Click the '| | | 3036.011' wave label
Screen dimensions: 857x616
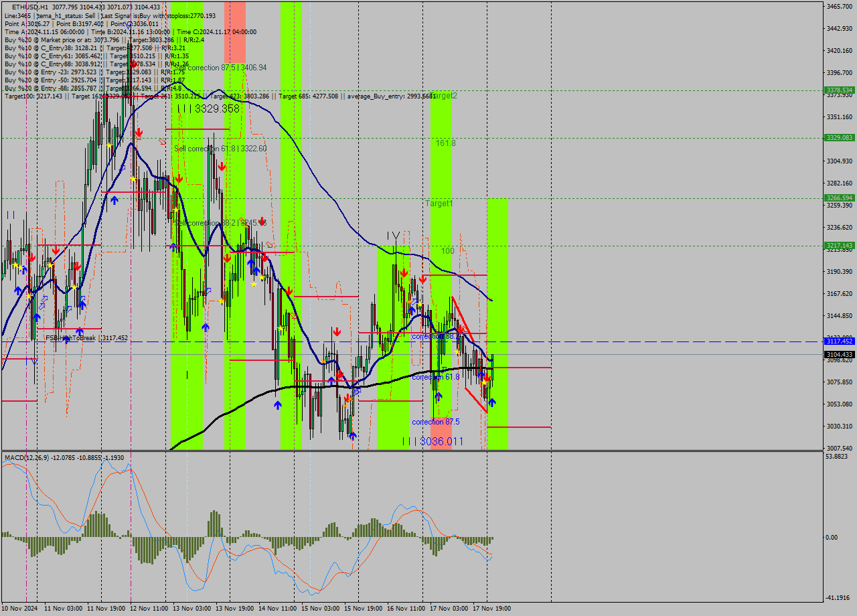[x=433, y=441]
